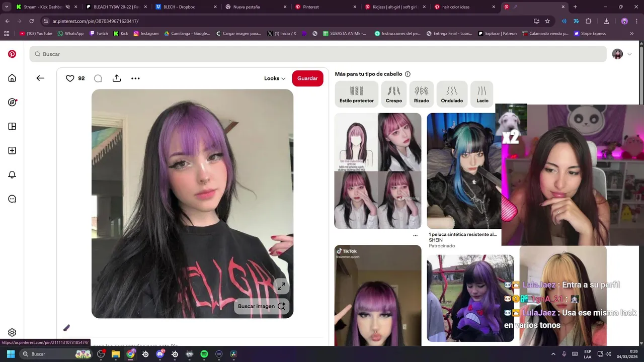Open Pinterest home from sidebar logo
Viewport: 644px width, 362px height.
pos(12,54)
